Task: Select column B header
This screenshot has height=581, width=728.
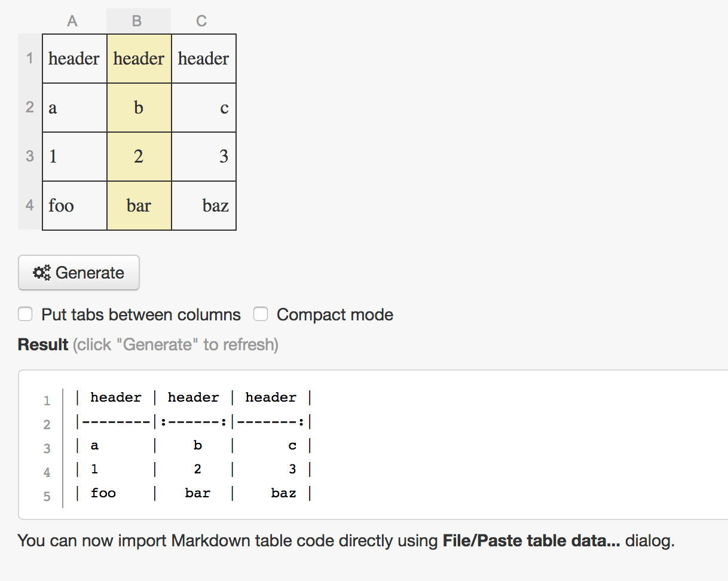Action: click(137, 22)
